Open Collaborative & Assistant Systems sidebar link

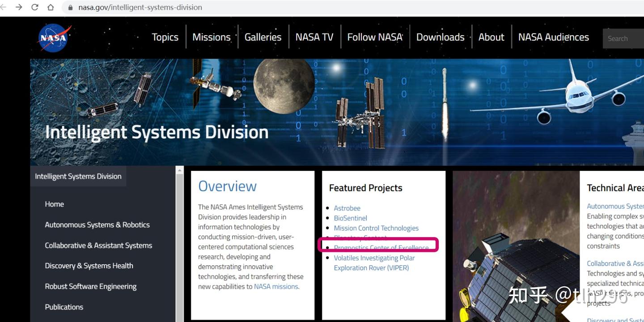pyautogui.click(x=98, y=245)
